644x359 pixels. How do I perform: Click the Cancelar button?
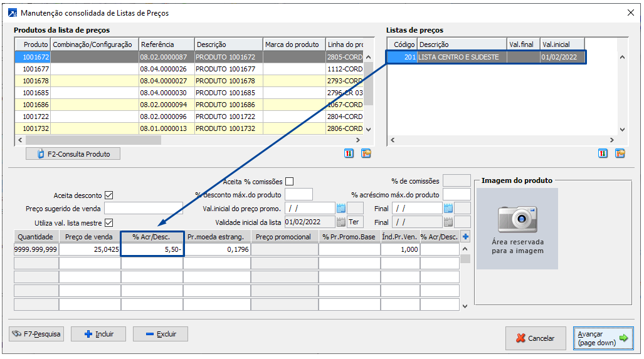coord(535,338)
